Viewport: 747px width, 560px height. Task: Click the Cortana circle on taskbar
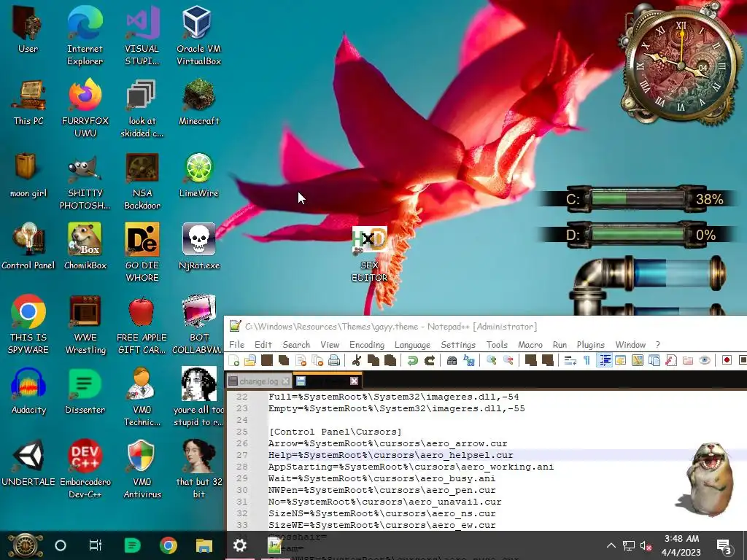61,545
